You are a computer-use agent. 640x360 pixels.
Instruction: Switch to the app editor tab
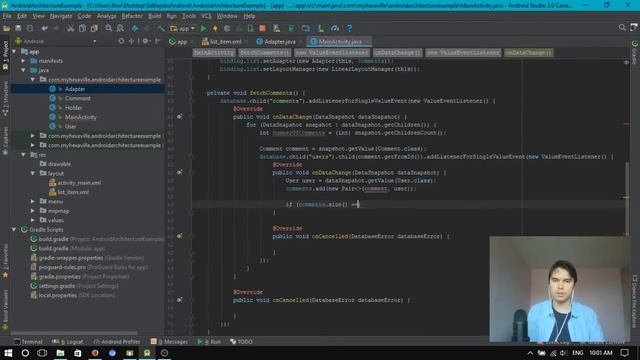pos(181,42)
